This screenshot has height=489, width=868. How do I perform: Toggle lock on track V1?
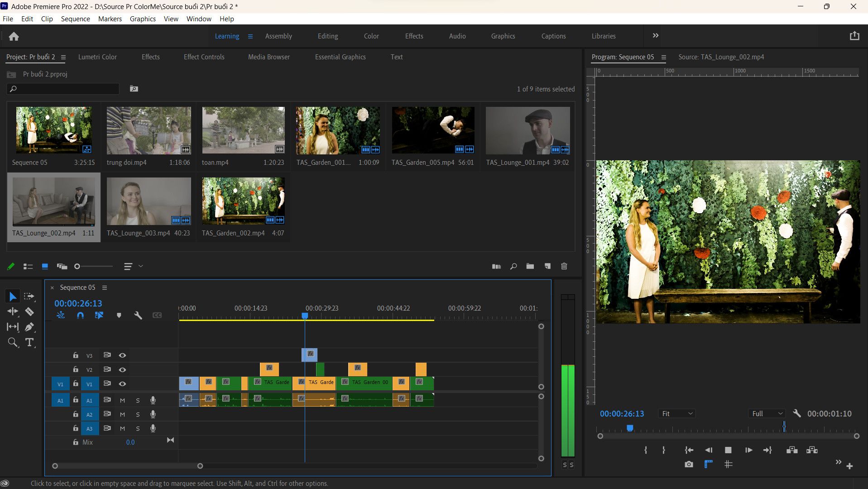[x=76, y=384]
